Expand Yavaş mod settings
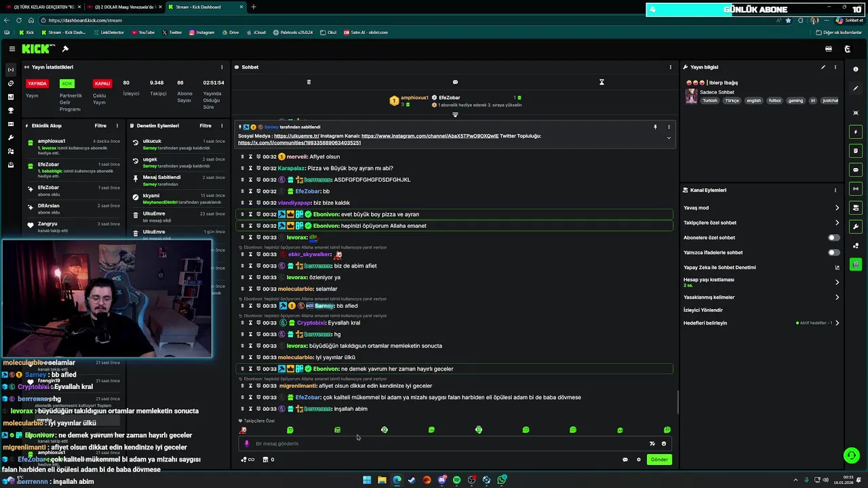The height and width of the screenshot is (488, 868). click(837, 208)
